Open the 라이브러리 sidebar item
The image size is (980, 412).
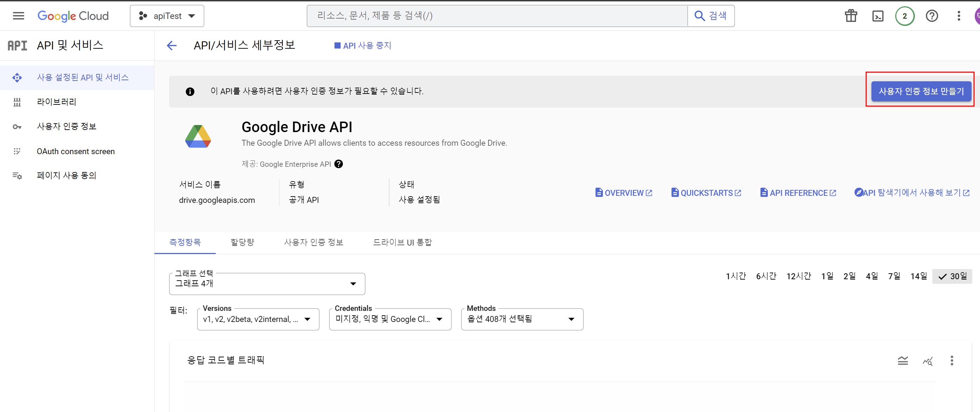point(56,102)
